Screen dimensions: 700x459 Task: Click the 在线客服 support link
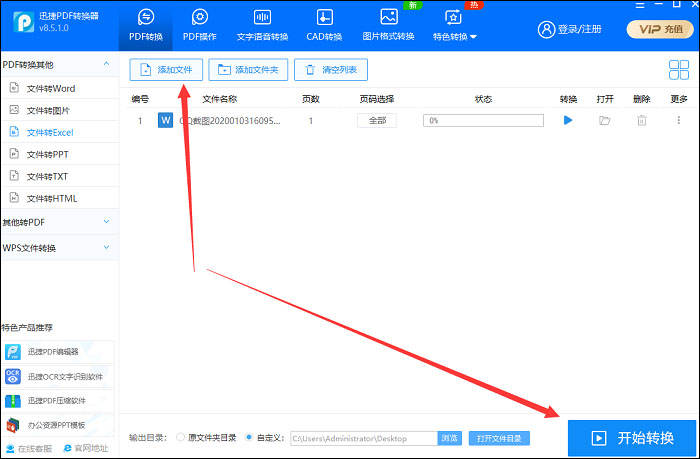point(29,448)
